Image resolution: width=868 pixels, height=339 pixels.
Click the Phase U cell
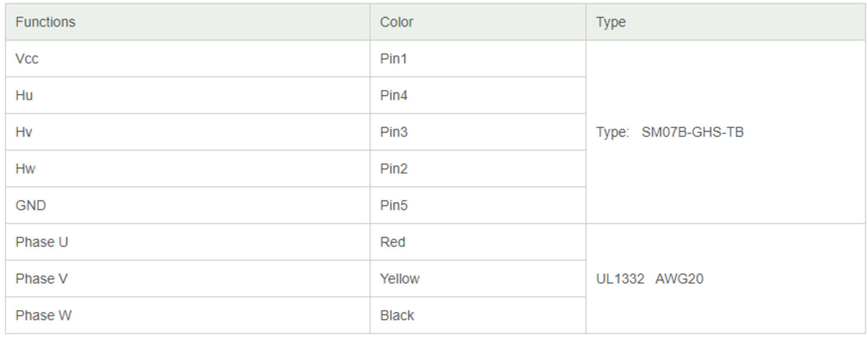42,242
